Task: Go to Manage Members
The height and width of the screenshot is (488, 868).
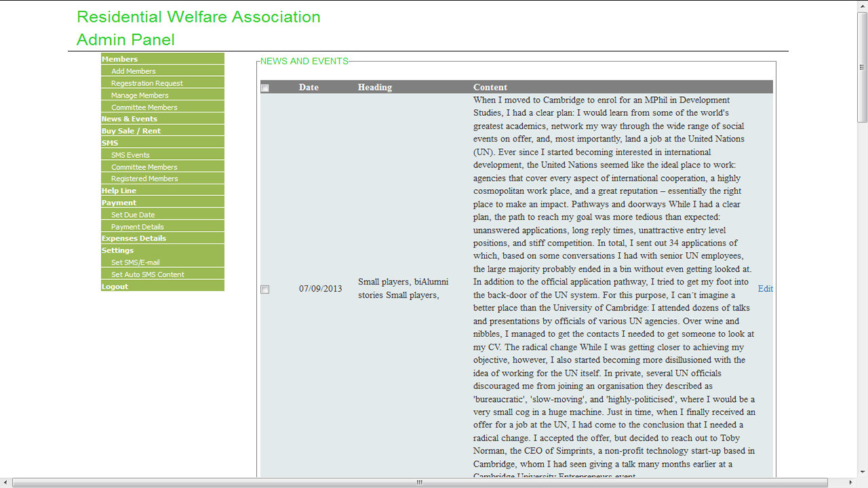Action: (163, 96)
